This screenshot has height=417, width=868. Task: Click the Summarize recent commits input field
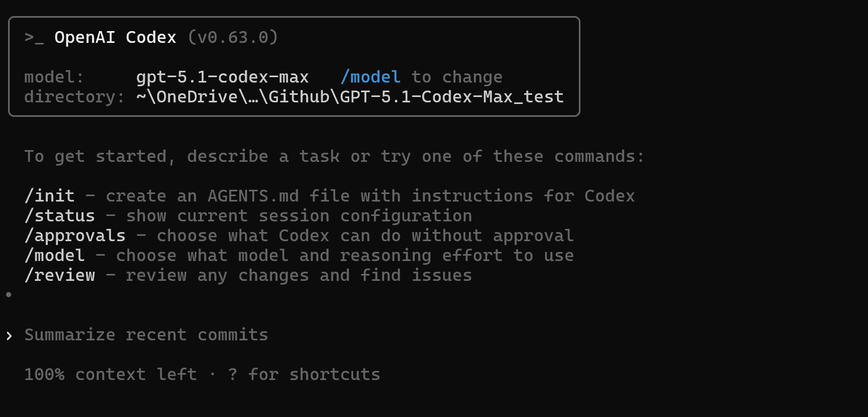click(x=146, y=335)
